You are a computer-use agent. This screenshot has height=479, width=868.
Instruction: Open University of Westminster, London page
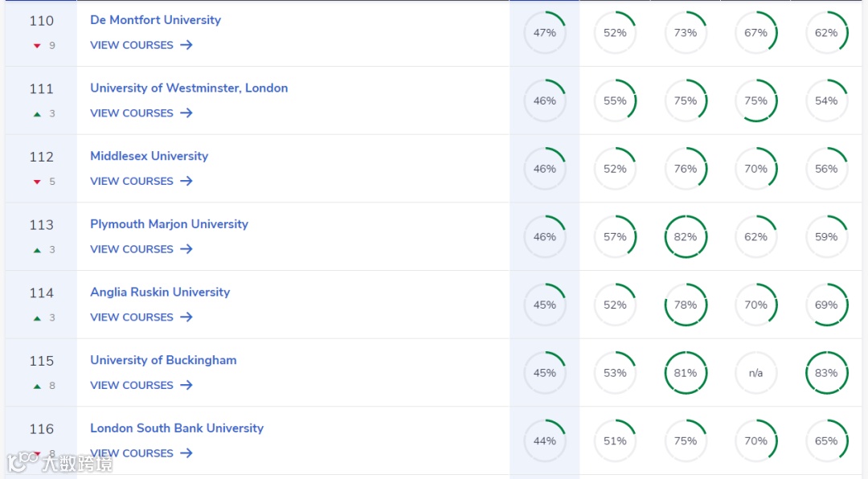point(189,88)
